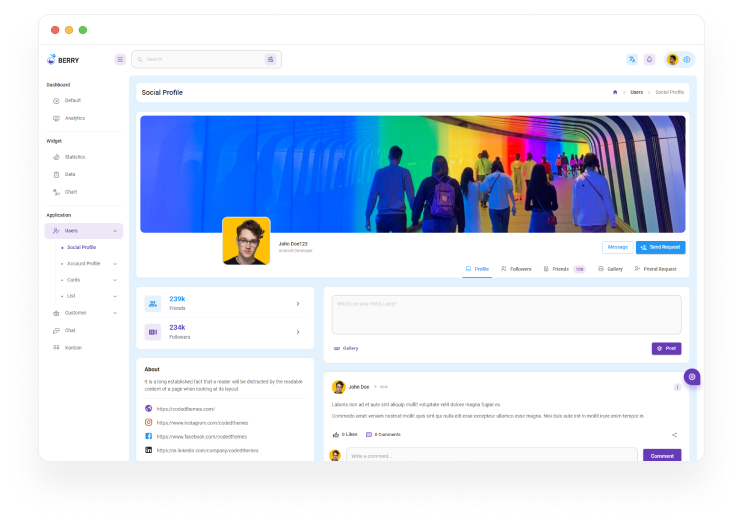Open the linkedin.com/company/codedthemes link

(208, 451)
